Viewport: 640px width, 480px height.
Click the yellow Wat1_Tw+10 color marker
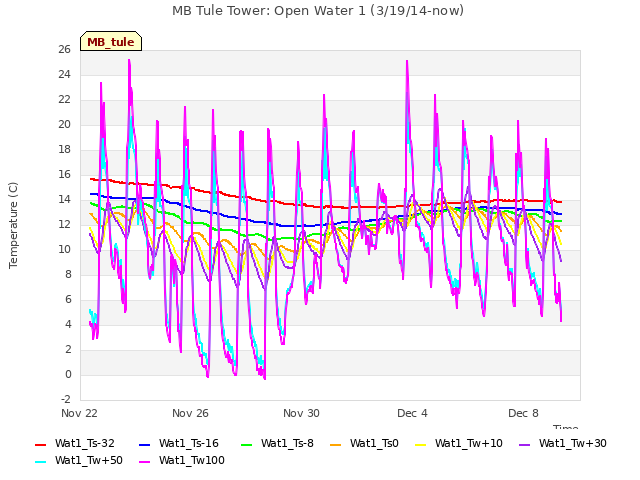[x=420, y=444]
